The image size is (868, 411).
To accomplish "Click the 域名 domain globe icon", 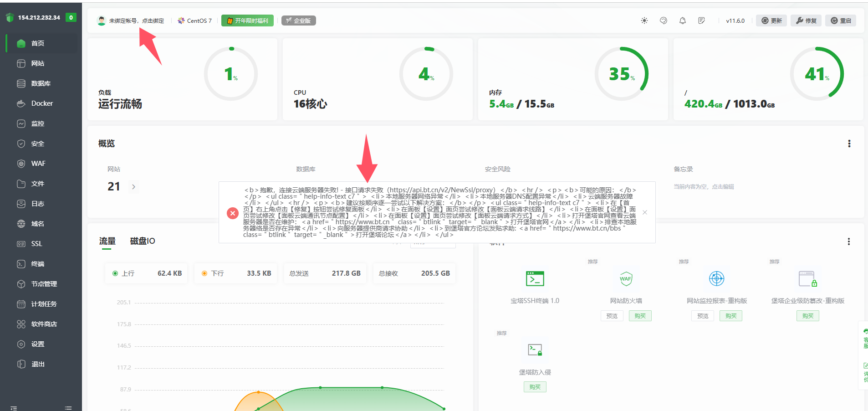I will pyautogui.click(x=21, y=224).
